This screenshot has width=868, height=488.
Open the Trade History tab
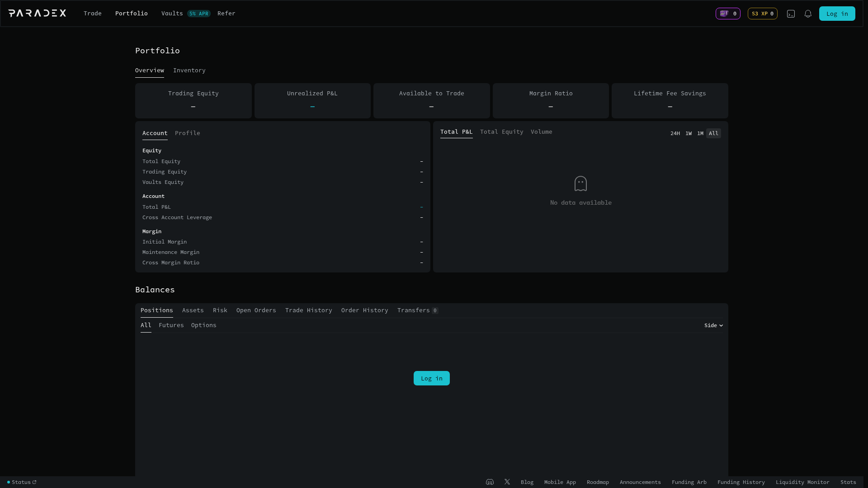[308, 310]
